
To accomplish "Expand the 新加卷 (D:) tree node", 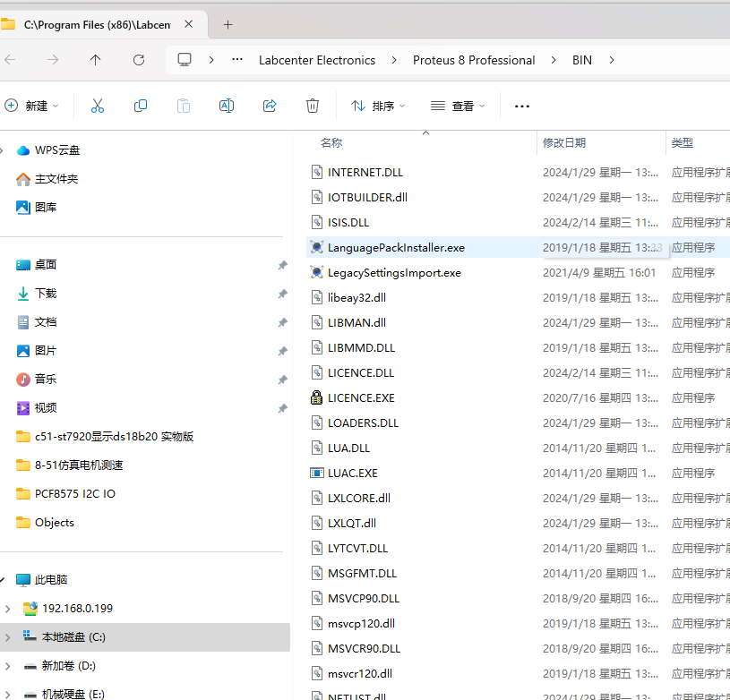I will [7, 667].
